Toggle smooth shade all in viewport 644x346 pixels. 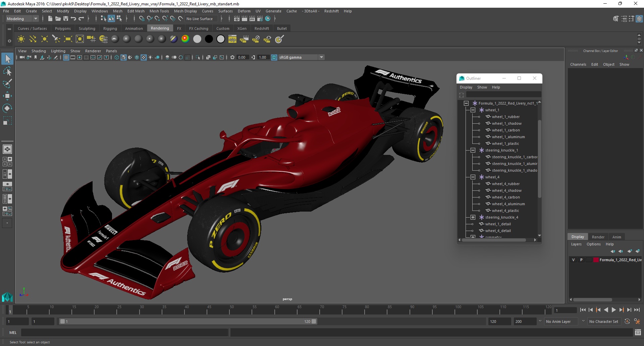123,57
